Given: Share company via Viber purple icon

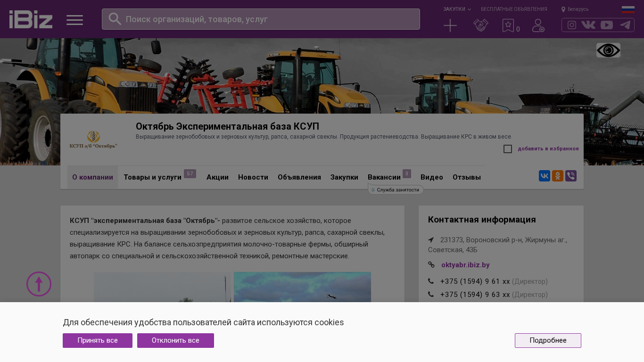Looking at the screenshot, I should click(x=571, y=176).
